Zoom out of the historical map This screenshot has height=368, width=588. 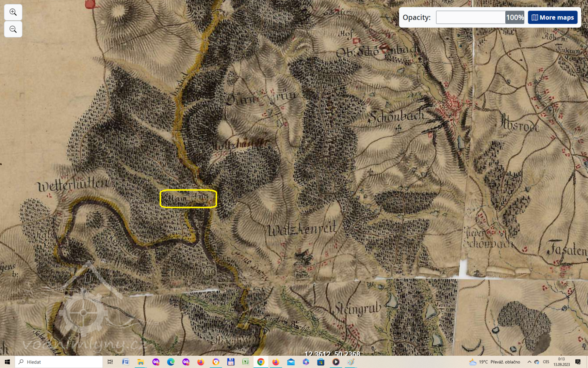click(x=13, y=29)
